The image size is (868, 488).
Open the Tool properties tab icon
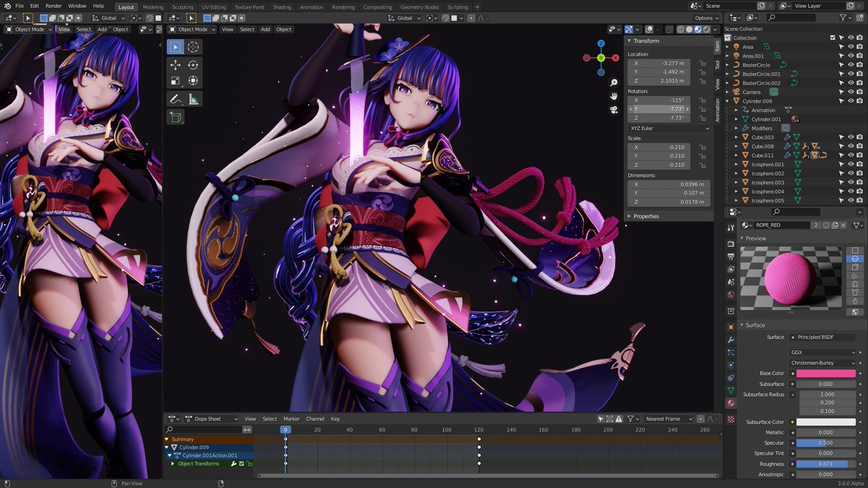[731, 226]
